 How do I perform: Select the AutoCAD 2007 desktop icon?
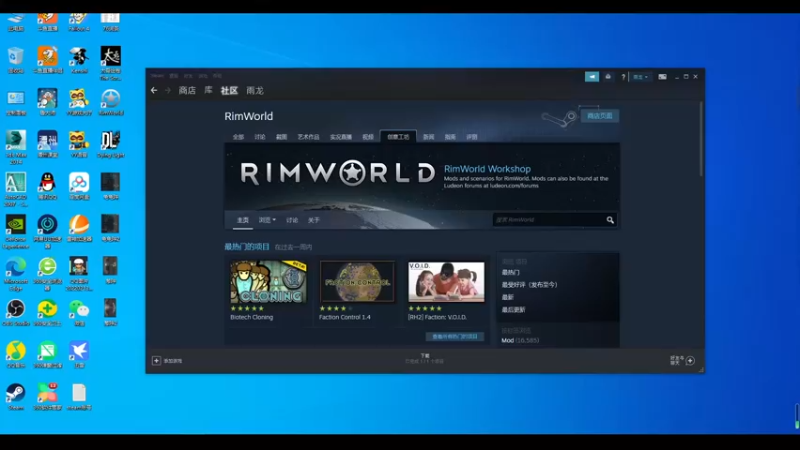(x=16, y=190)
